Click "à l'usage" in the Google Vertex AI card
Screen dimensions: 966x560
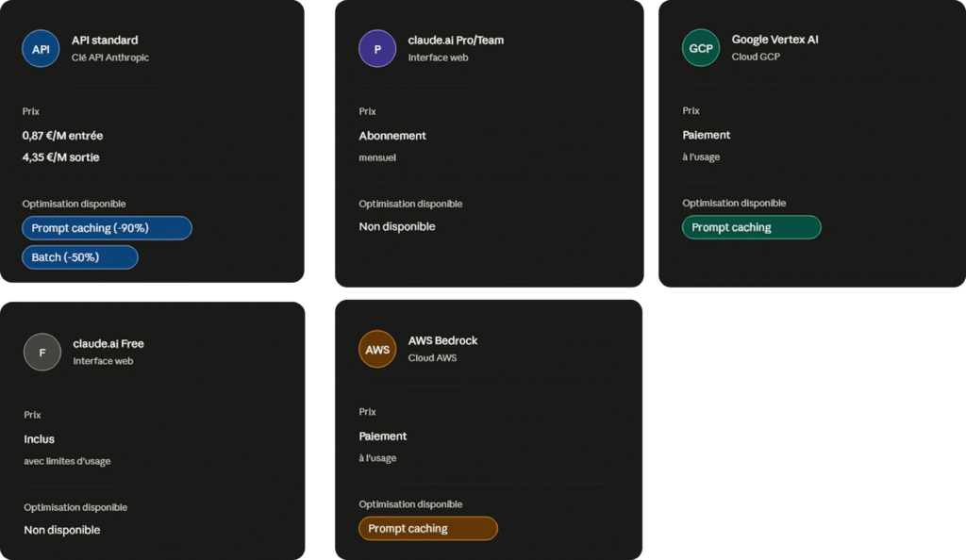coord(701,156)
